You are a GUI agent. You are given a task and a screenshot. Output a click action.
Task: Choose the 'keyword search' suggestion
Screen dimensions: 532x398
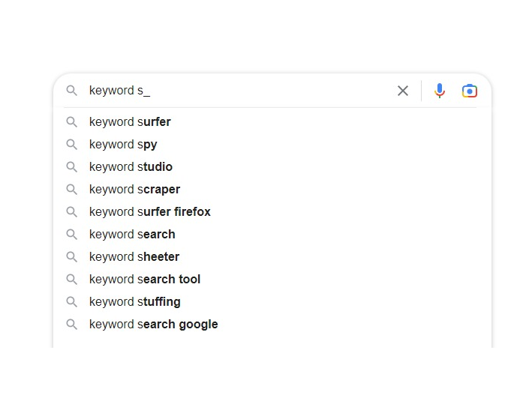tap(132, 234)
